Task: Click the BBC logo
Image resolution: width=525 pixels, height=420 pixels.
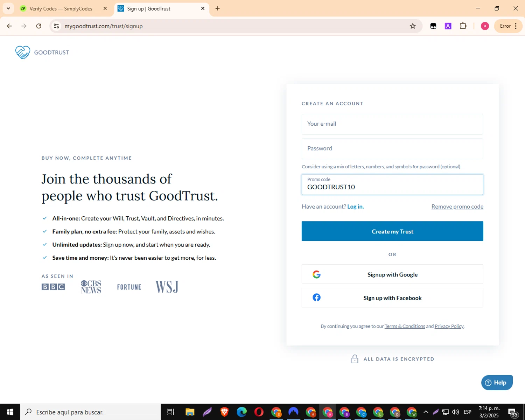Action: (x=53, y=287)
